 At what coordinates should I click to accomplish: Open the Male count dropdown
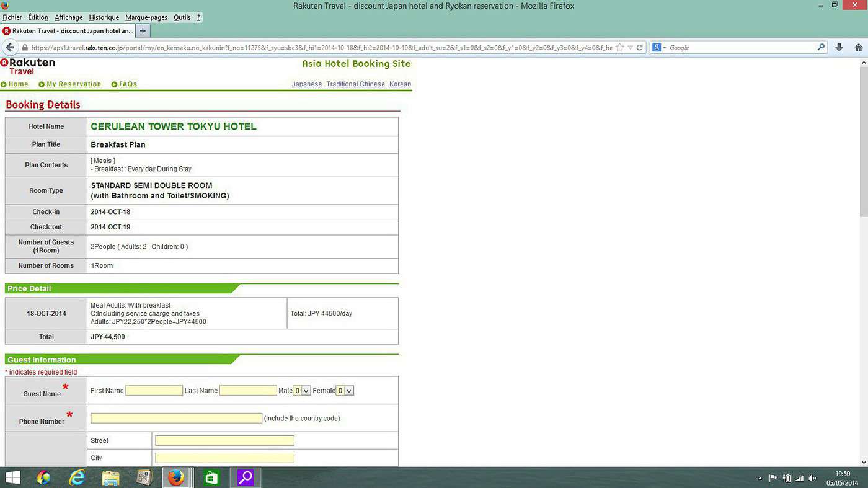302,391
